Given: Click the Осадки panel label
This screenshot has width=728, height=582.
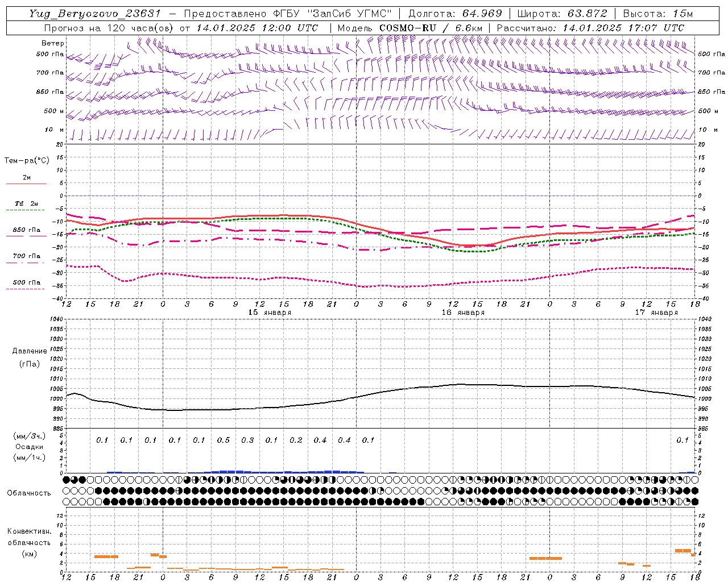Looking at the screenshot, I should [30, 447].
